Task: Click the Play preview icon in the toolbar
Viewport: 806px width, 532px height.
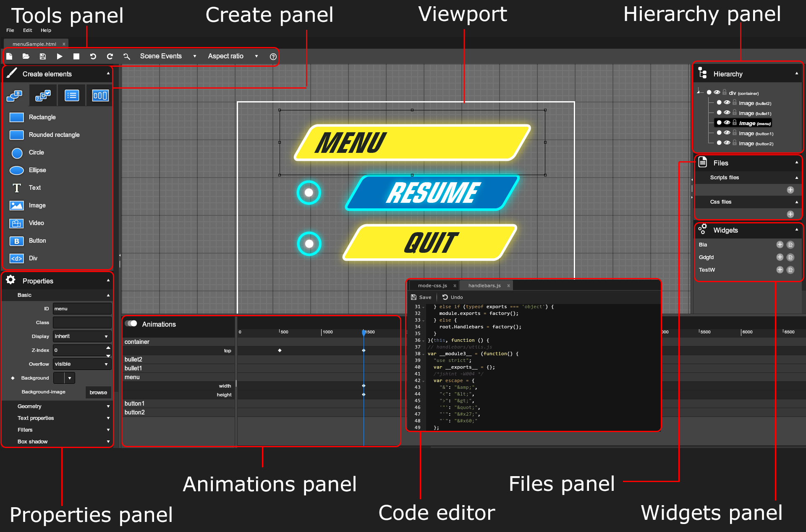Action: tap(60, 56)
